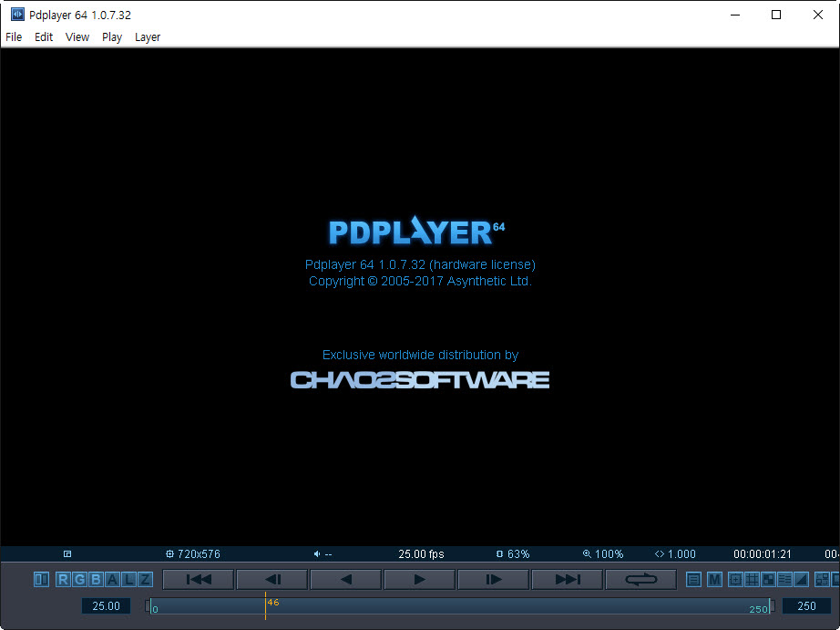This screenshot has width=840, height=630.
Task: Step back one frame
Action: [x=272, y=580]
